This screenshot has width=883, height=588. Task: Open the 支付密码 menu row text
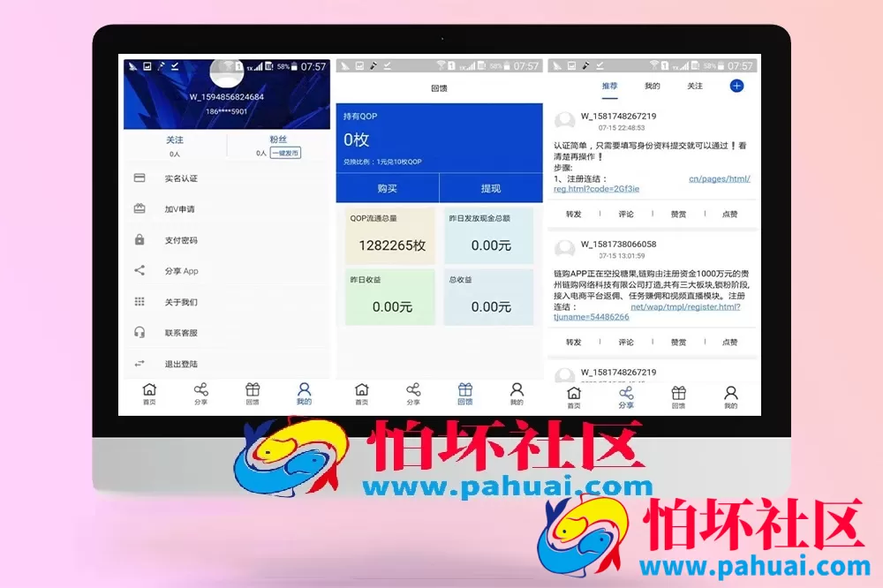click(181, 240)
